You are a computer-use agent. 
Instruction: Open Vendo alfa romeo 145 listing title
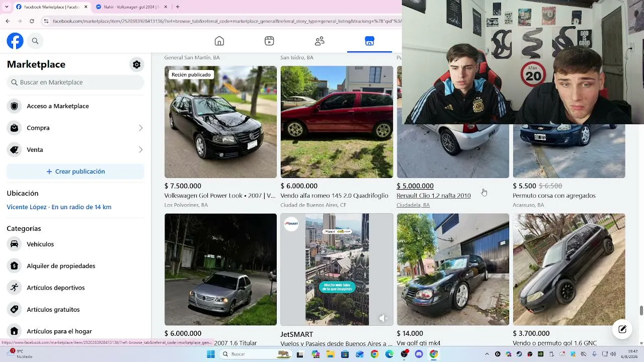[x=334, y=196]
